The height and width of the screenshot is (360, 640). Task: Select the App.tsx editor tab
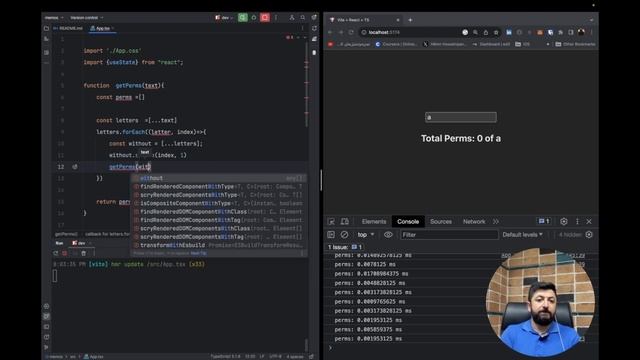[102, 28]
